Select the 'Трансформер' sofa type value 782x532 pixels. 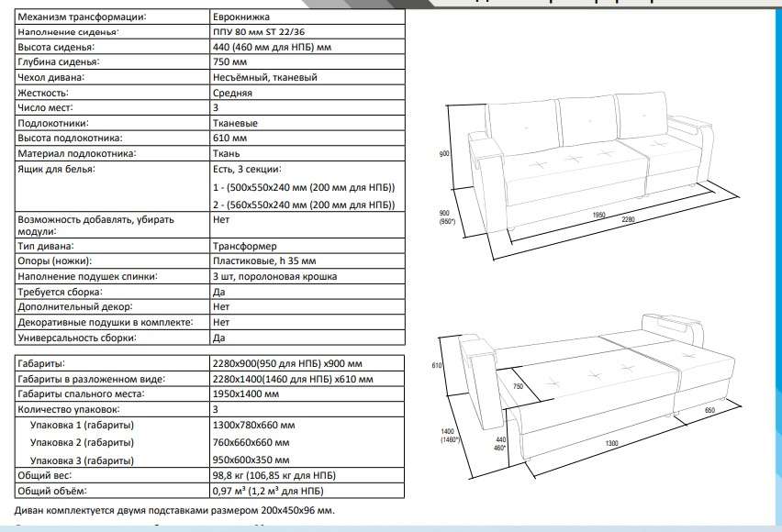coord(242,248)
